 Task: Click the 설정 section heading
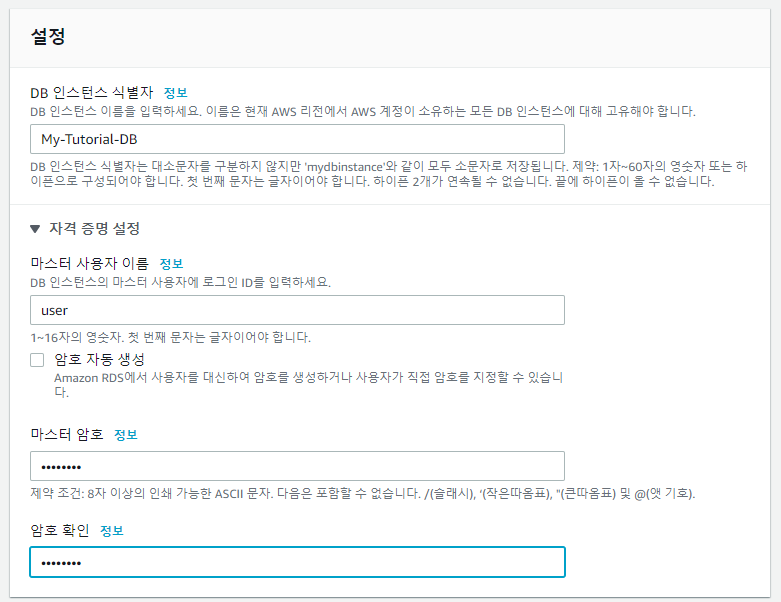click(x=49, y=37)
